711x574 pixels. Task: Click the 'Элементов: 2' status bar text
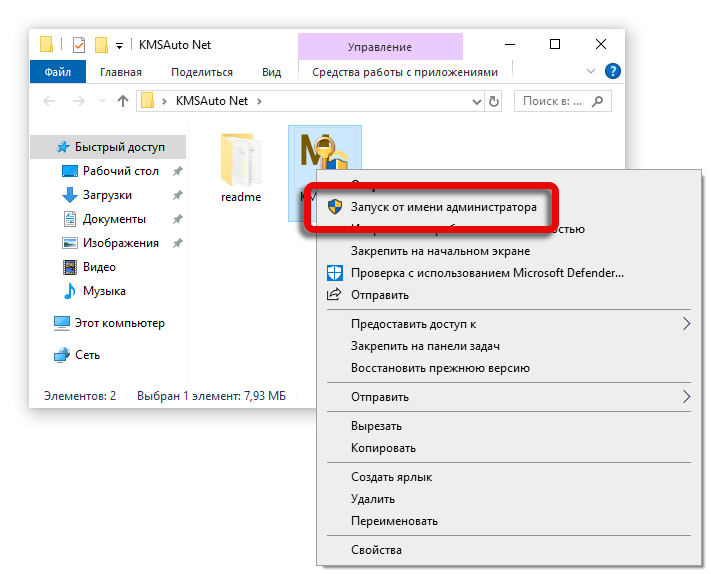click(80, 396)
